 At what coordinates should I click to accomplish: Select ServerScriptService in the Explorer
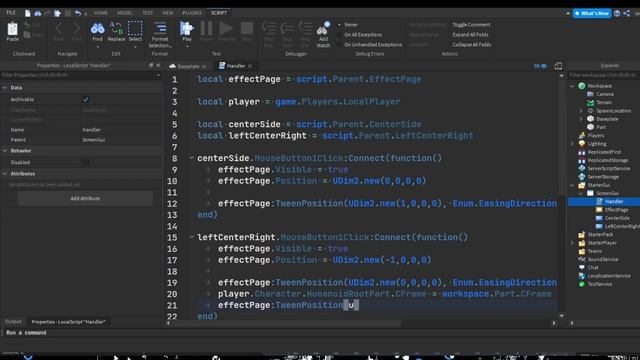pos(609,169)
